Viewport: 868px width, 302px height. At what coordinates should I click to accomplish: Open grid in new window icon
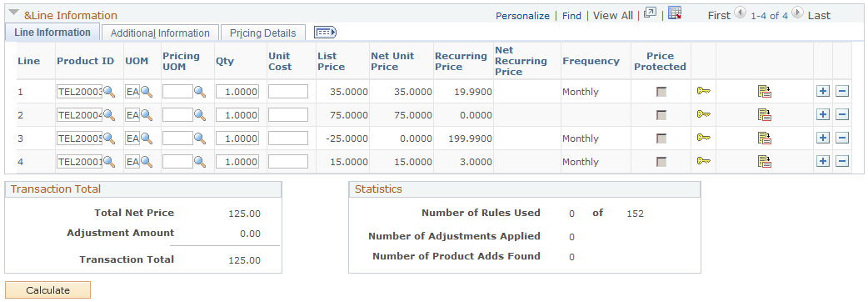[650, 13]
